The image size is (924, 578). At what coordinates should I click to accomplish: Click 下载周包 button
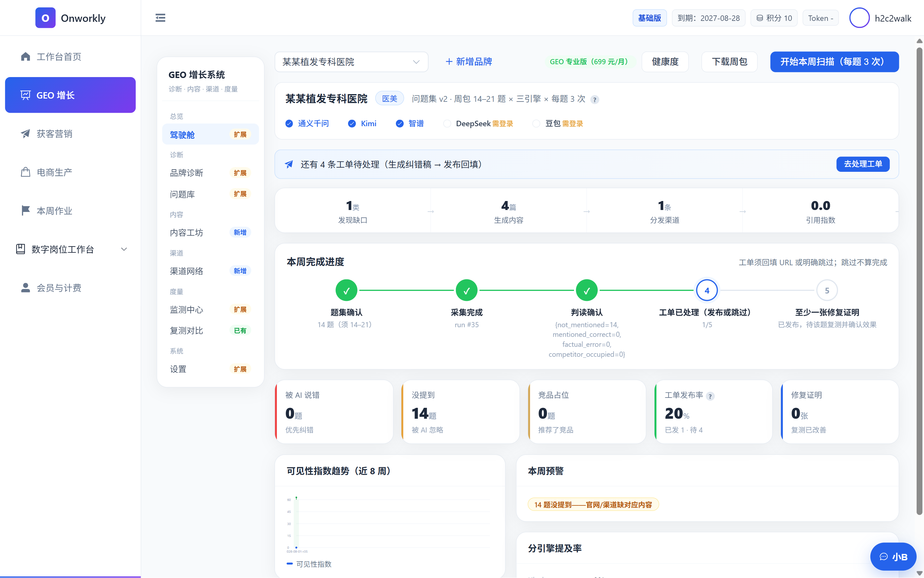click(x=729, y=62)
